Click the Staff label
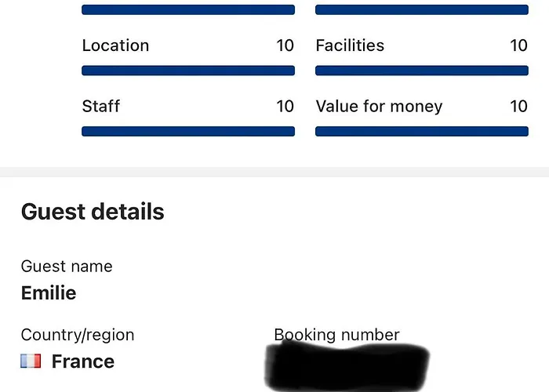Image resolution: width=549 pixels, height=392 pixels. (x=101, y=107)
